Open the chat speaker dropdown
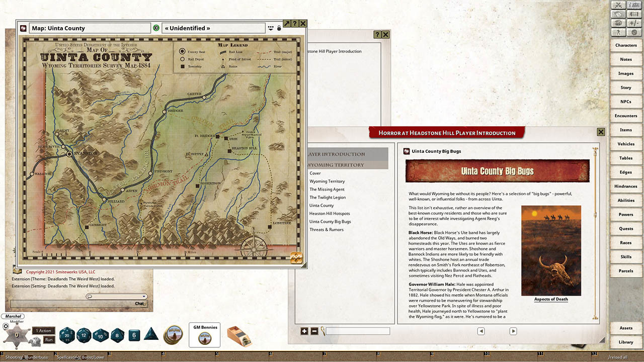The height and width of the screenshot is (362, 644). [117, 297]
